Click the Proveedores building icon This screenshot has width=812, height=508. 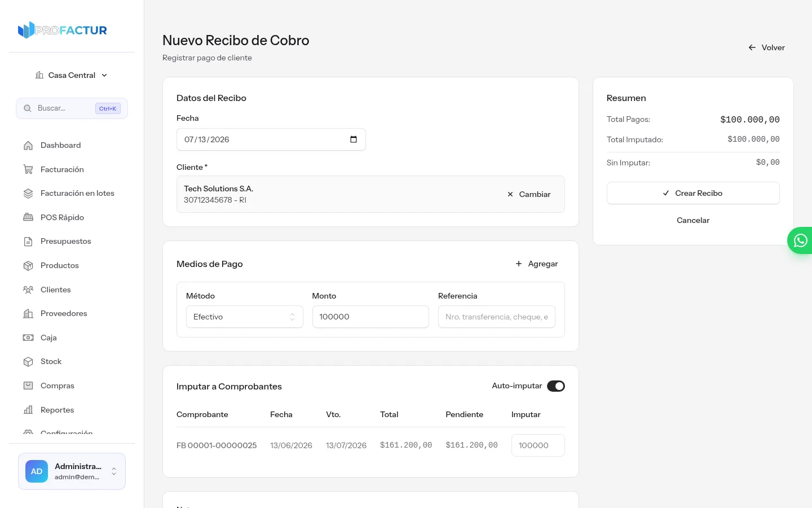pos(28,314)
